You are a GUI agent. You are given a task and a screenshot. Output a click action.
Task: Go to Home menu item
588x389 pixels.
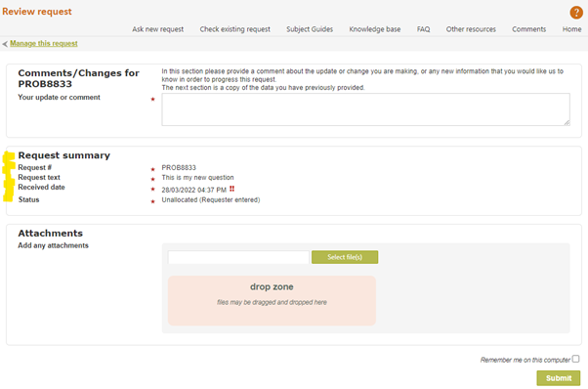pos(571,29)
